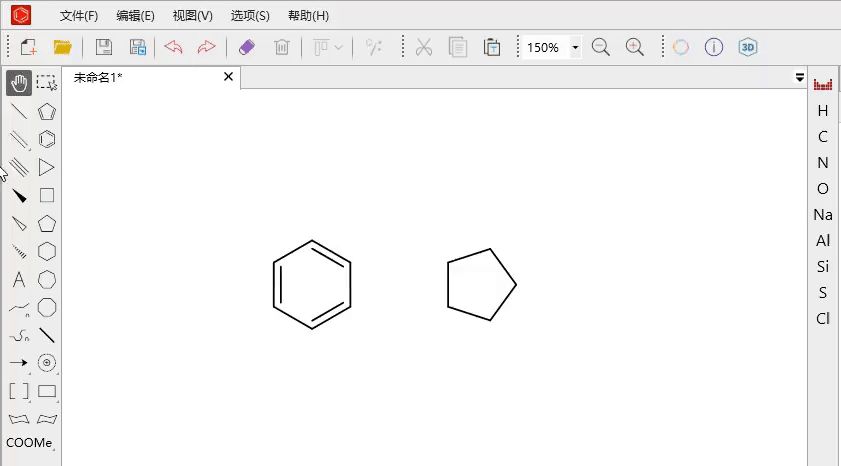Choose the benzene ring tool
The width and height of the screenshot is (841, 466).
pos(47,139)
